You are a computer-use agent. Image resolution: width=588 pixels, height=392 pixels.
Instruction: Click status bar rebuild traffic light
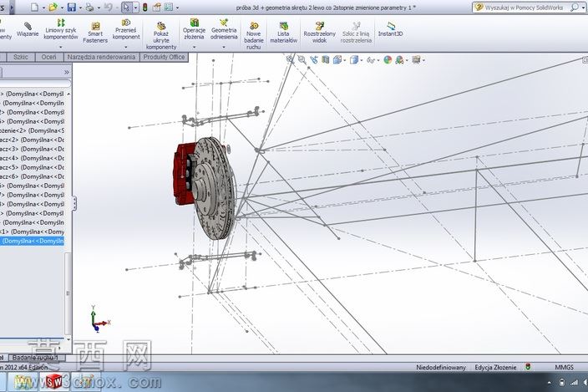click(x=528, y=367)
